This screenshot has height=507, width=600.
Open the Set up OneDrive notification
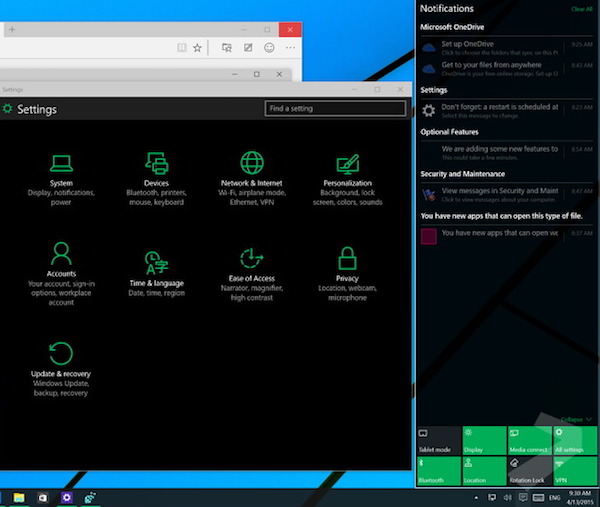507,47
